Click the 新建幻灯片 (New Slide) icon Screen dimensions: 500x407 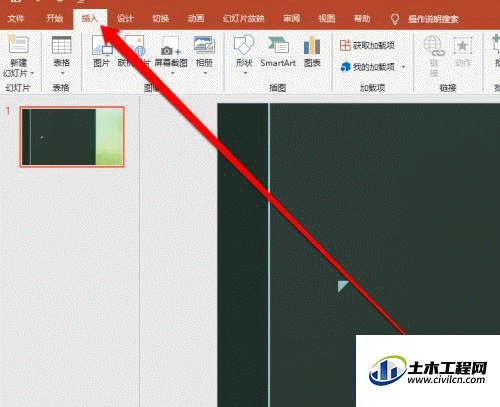(x=18, y=45)
